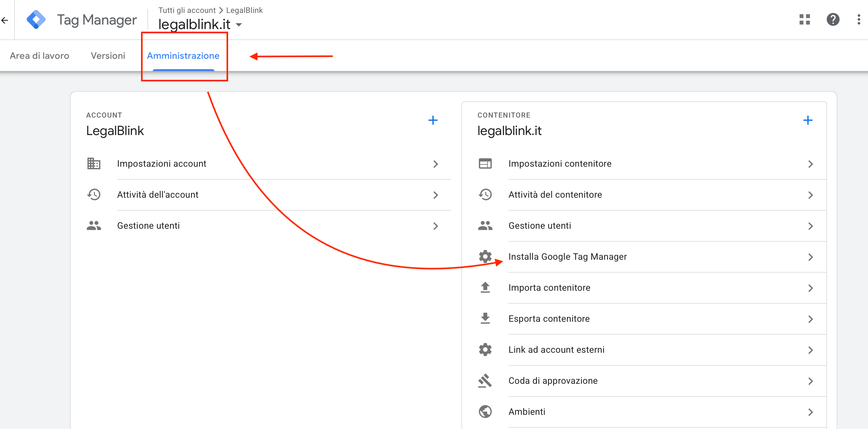868x429 pixels.
Task: Click the Installa Google Tag Manager gear icon
Action: click(485, 257)
